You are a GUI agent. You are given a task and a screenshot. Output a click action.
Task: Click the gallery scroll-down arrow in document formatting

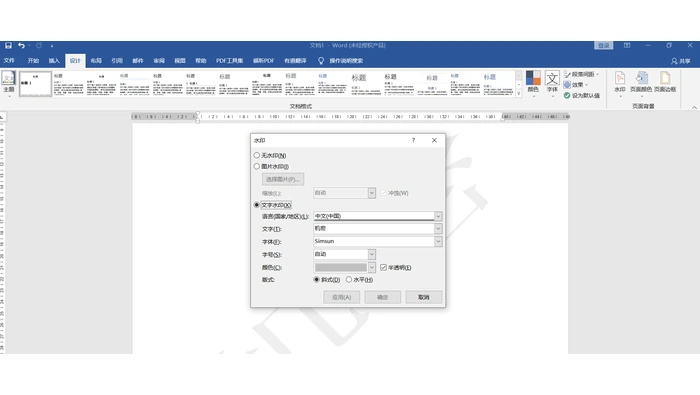coord(518,84)
